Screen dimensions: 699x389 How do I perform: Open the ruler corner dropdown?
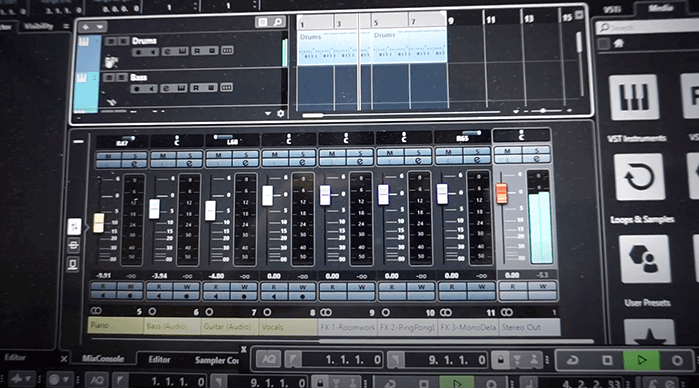pyautogui.click(x=579, y=15)
